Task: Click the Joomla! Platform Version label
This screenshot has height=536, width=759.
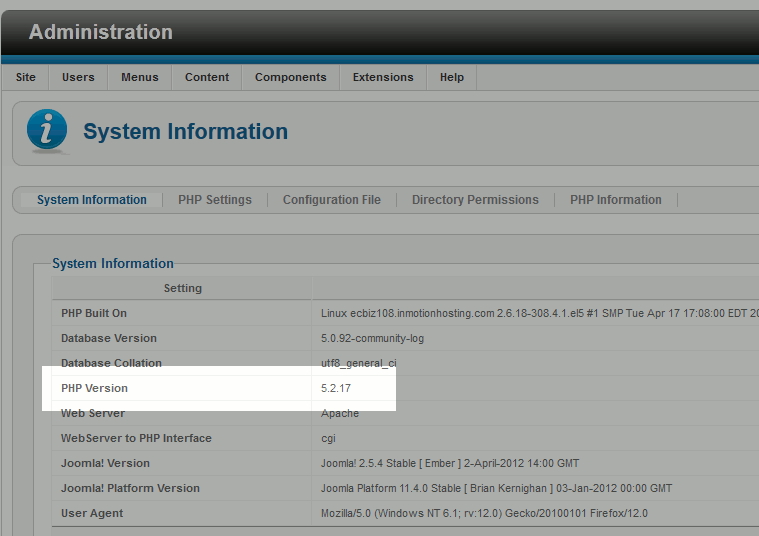Action: (130, 488)
